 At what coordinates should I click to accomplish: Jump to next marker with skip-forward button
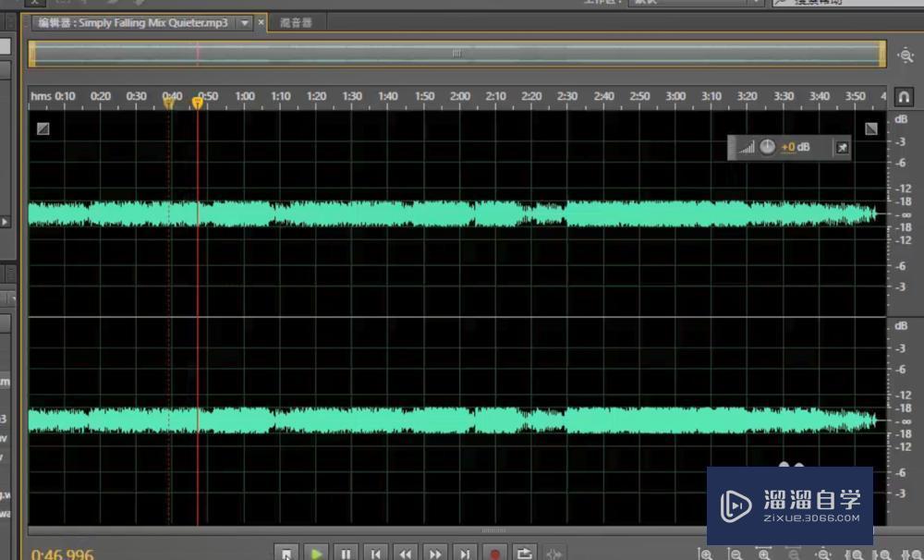[465, 554]
